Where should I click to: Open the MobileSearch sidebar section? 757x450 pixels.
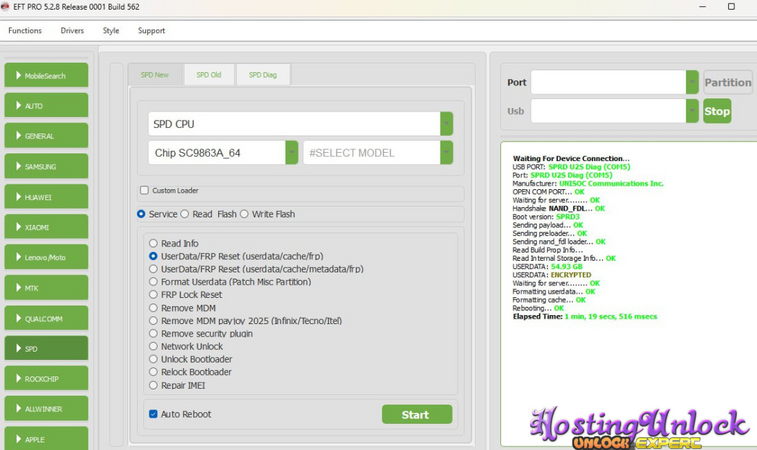[x=46, y=76]
